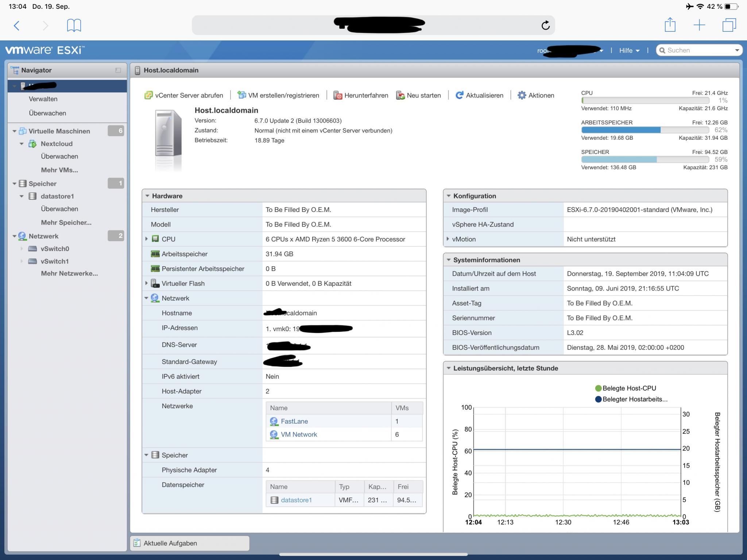Expand CPU row in Hardware
747x560 pixels.
pyautogui.click(x=146, y=239)
